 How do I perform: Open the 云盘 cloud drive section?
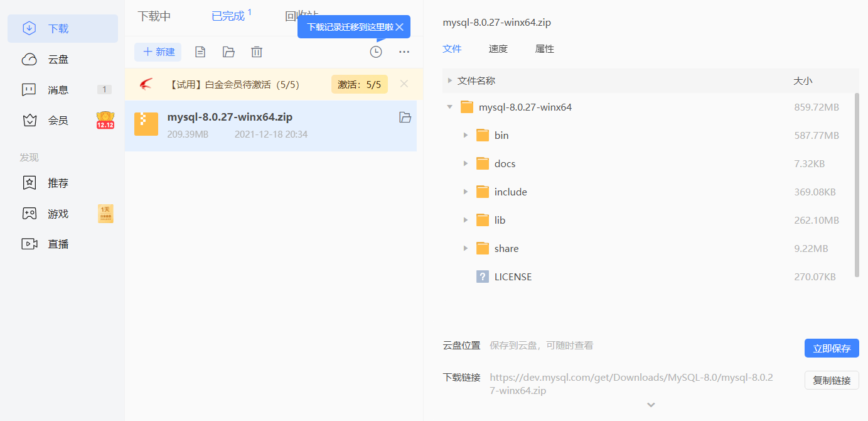tap(58, 58)
